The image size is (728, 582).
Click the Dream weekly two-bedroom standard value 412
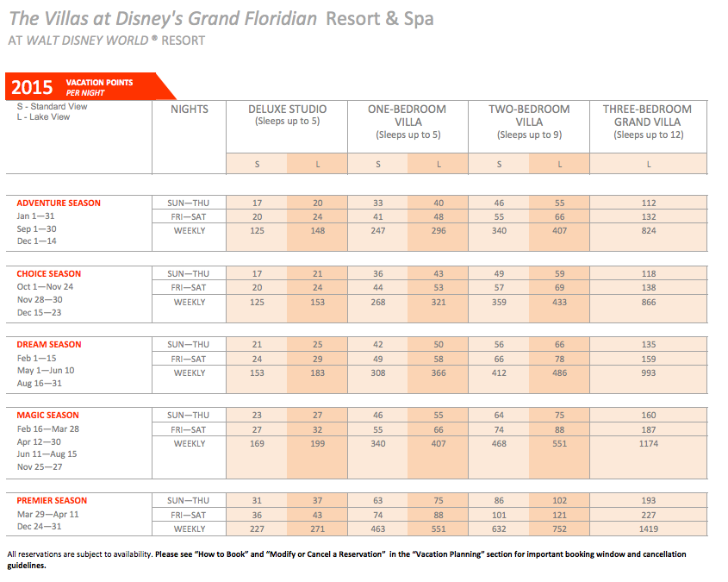(x=499, y=373)
